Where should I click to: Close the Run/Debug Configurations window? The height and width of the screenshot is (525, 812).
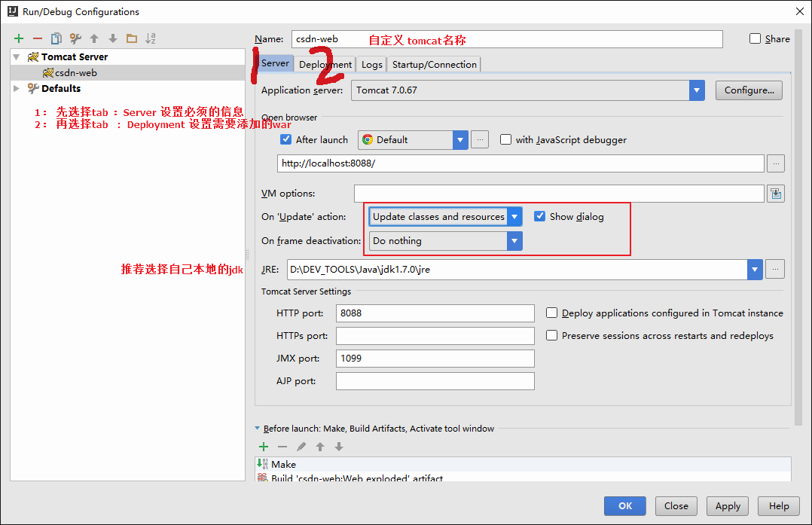(800, 11)
